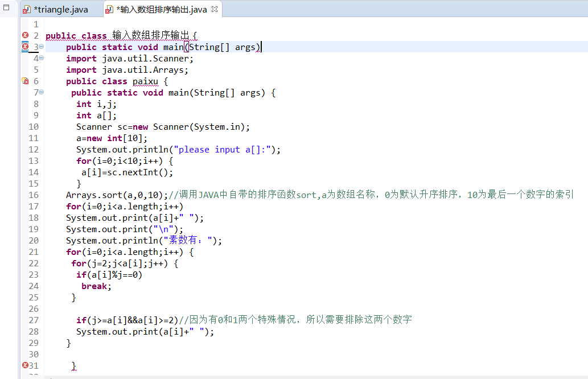The height and width of the screenshot is (379, 588).
Task: Click 'import java.util.Arrays;' on line 5
Action: (127, 70)
